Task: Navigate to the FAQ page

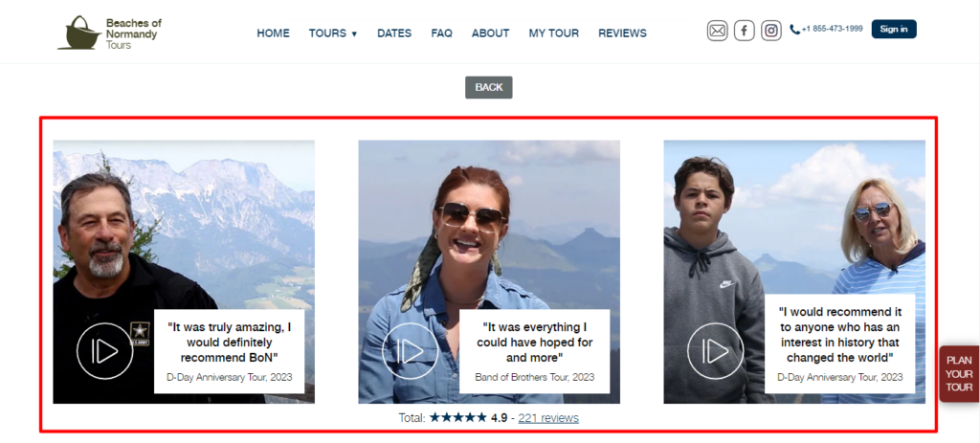Action: tap(441, 33)
